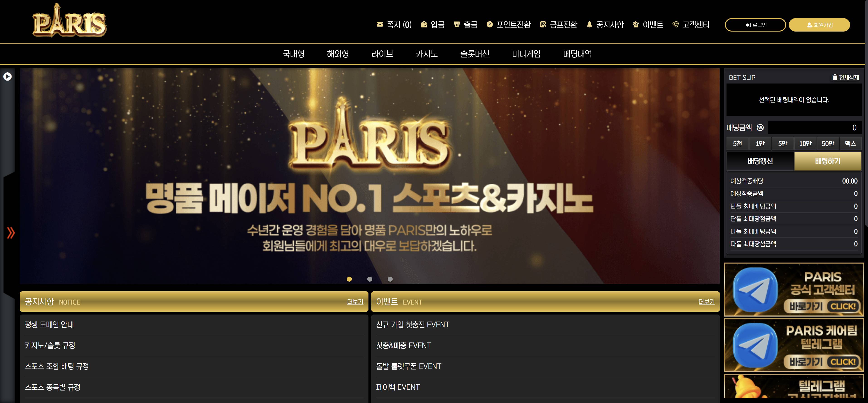Clear bet slip with 전체삭제 trash icon
This screenshot has height=403, width=868.
click(835, 78)
